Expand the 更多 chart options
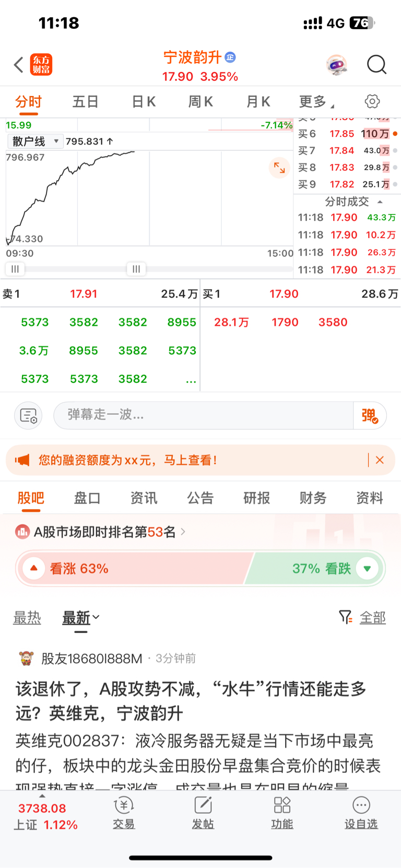The width and height of the screenshot is (401, 868). (316, 101)
